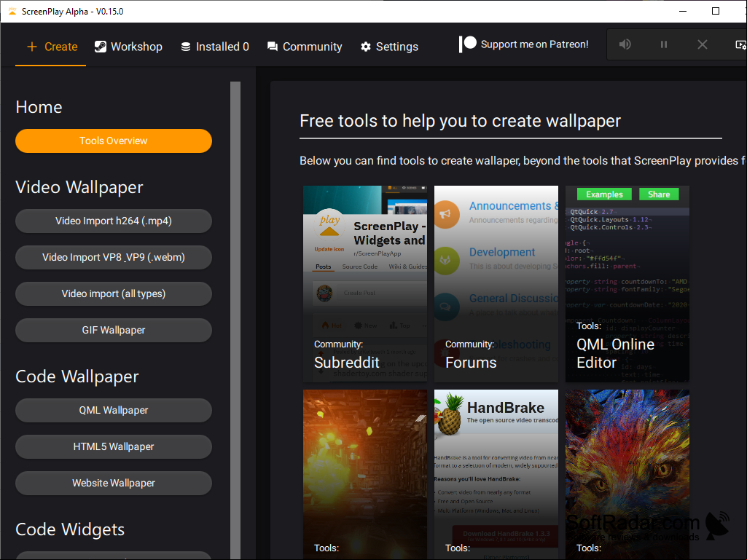This screenshot has width=747, height=560.
Task: Click the Settings gear icon
Action: (x=365, y=47)
